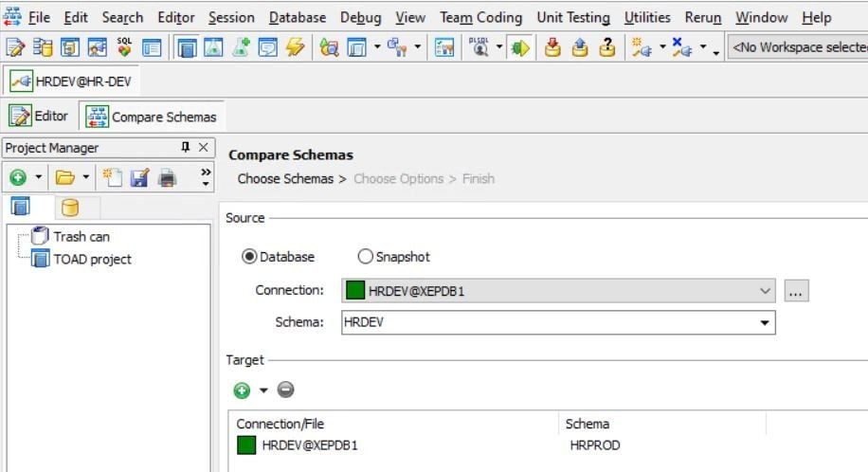
Task: Click the speech bubble window toolbar icon
Action: tap(268, 47)
